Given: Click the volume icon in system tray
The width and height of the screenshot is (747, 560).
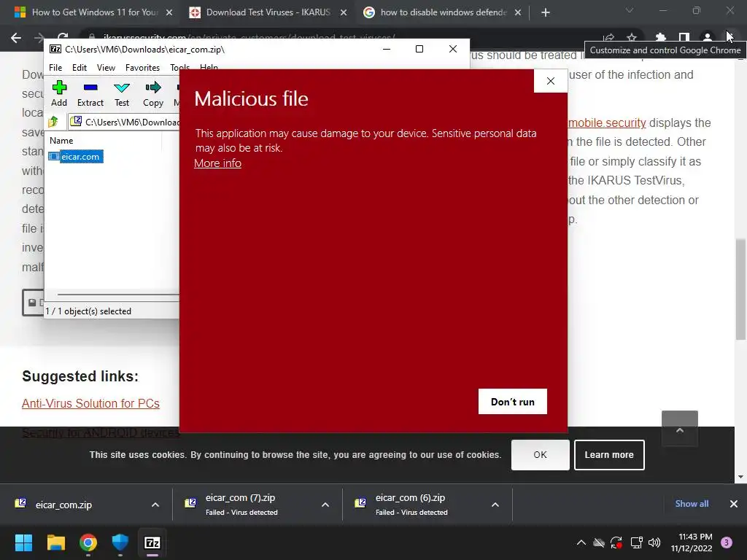Looking at the screenshot, I should pyautogui.click(x=654, y=542).
